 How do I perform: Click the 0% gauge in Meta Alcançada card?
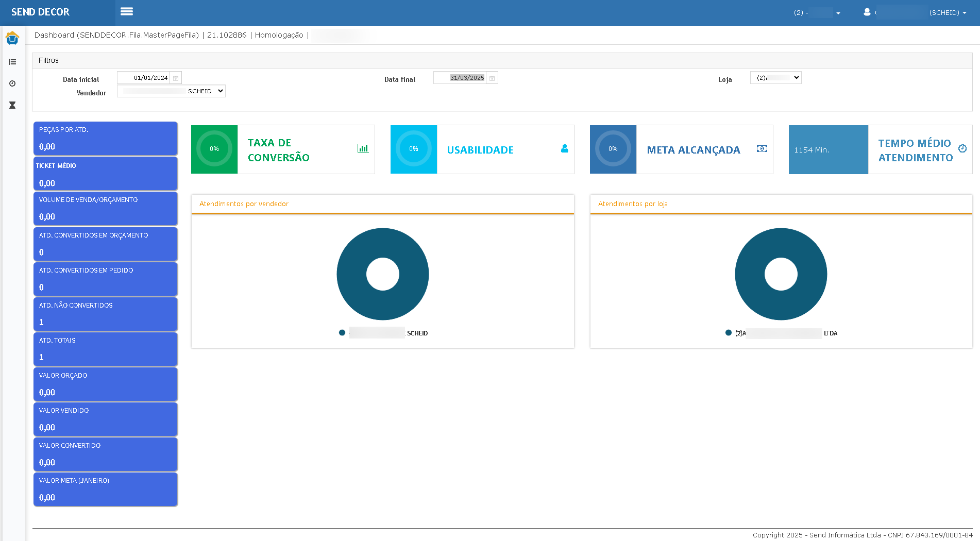tap(613, 149)
